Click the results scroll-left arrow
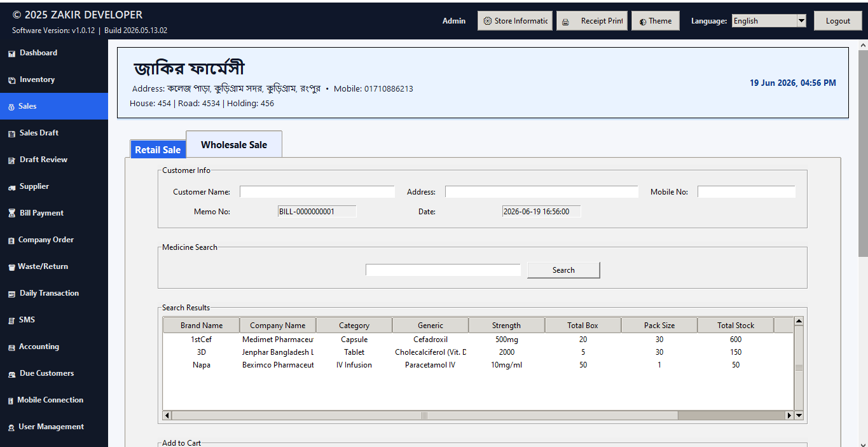 pyautogui.click(x=167, y=415)
